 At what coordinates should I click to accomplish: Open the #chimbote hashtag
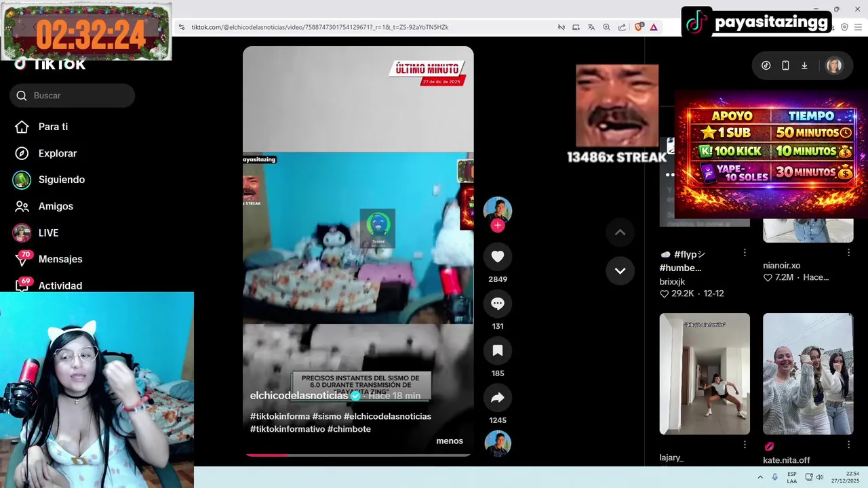coord(349,429)
